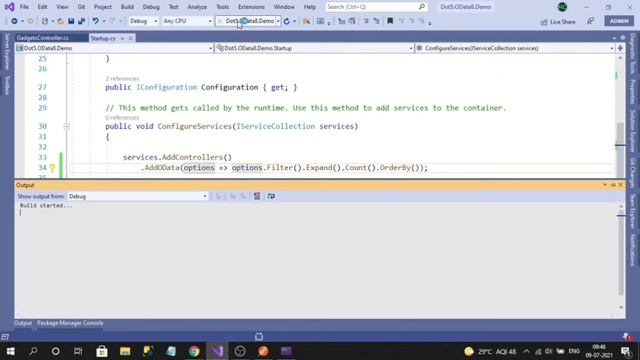Screen dimensions: 640x360
Task: Click the new project toolbar icon
Action: [x=45, y=21]
